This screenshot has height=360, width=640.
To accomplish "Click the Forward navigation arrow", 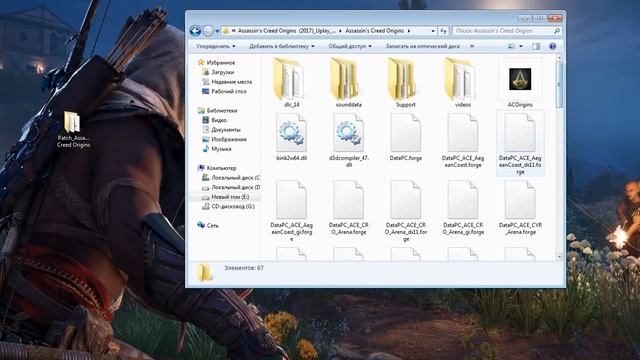I will (x=208, y=31).
